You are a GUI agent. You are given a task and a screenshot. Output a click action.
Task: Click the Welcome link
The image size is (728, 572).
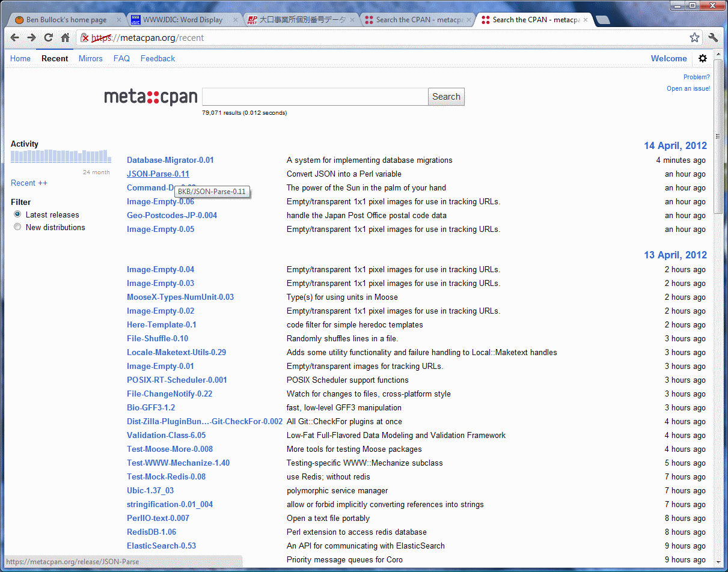pos(668,58)
